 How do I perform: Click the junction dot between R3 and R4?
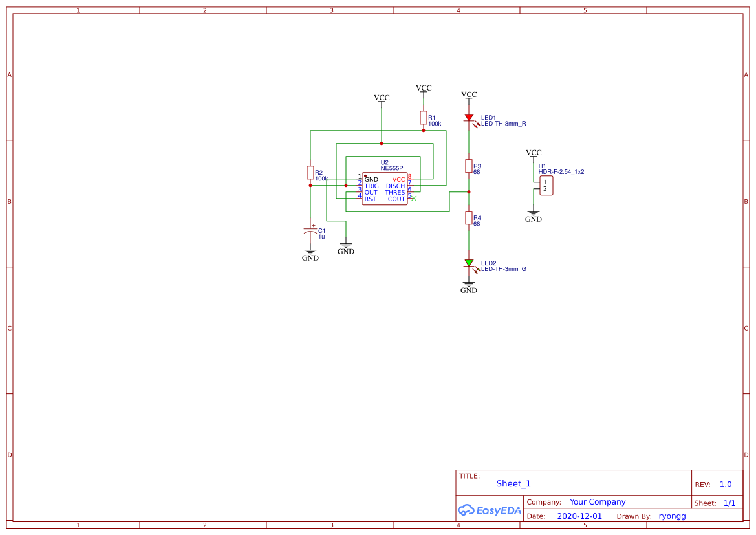(x=469, y=192)
